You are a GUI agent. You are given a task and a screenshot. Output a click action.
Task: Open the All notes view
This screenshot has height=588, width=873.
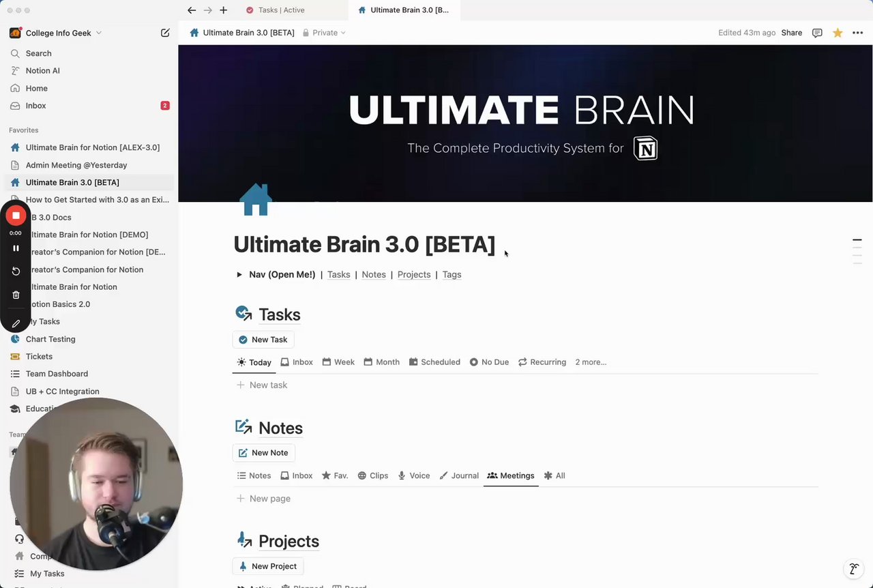click(x=554, y=475)
